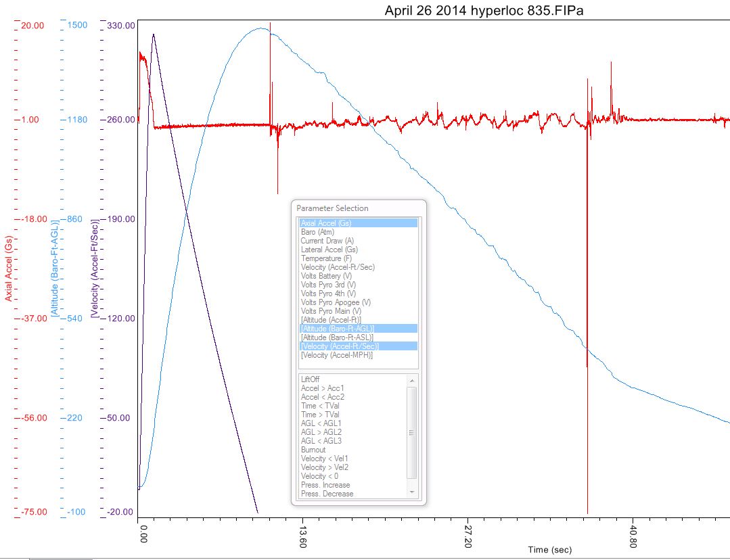Select [Velocity (Accel-MPH)] parameter
730x560 pixels.
click(336, 355)
